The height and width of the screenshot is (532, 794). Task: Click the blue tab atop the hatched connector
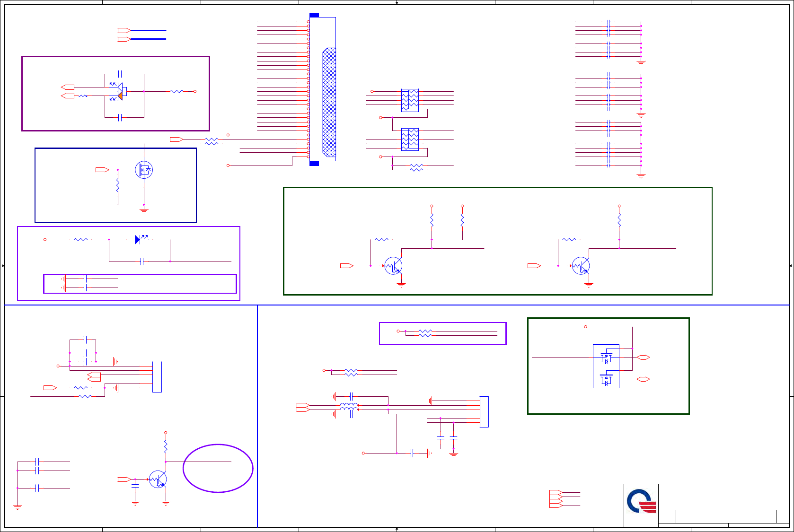314,15
